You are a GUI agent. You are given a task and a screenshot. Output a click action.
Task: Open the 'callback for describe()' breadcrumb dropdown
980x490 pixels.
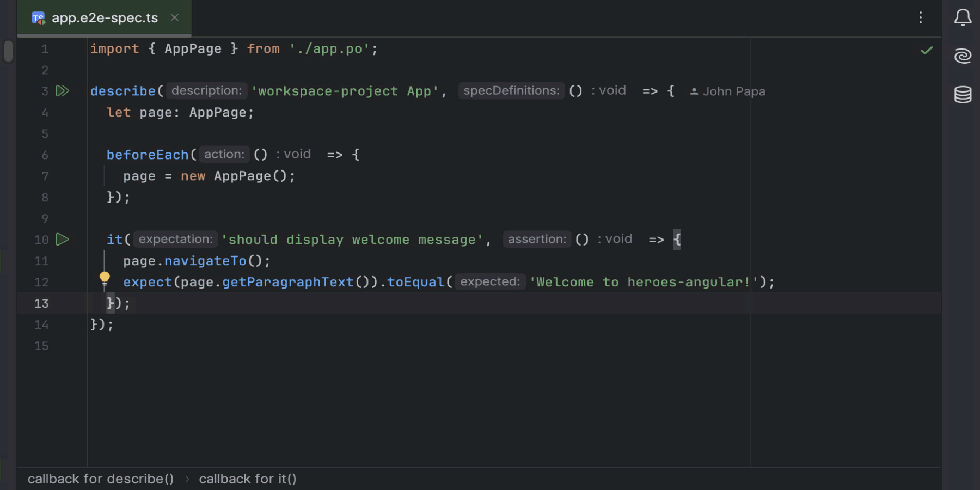pos(100,479)
